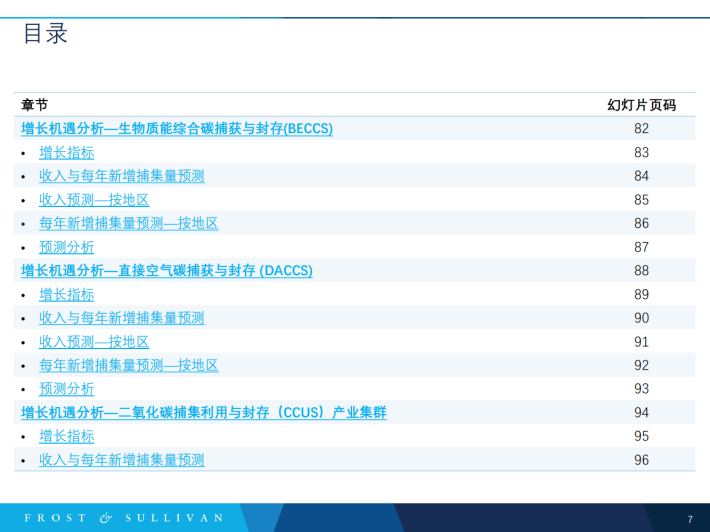Click 增长指标 link in the CCUS section
710x532 pixels.
(x=67, y=436)
